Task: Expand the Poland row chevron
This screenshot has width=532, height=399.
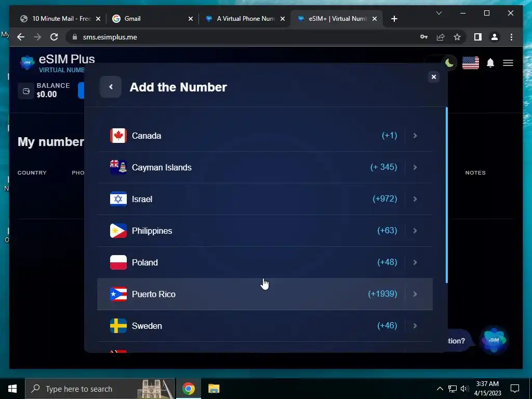Action: point(415,262)
